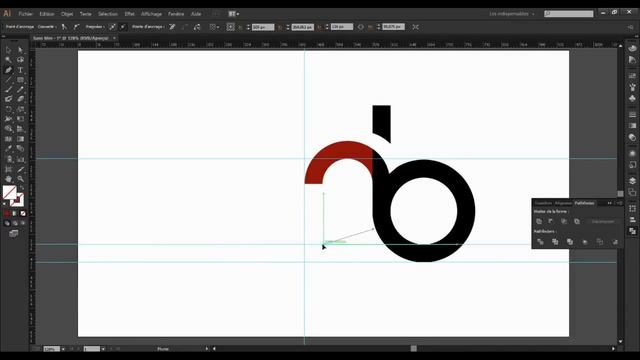Select the Zoom magnifier tool
640x360 pixels.
[20, 179]
